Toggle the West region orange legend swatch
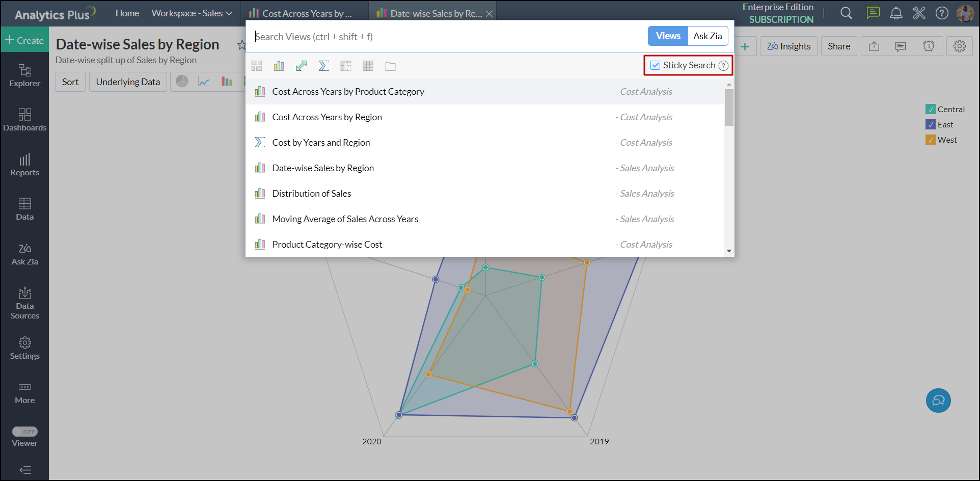 click(x=931, y=140)
